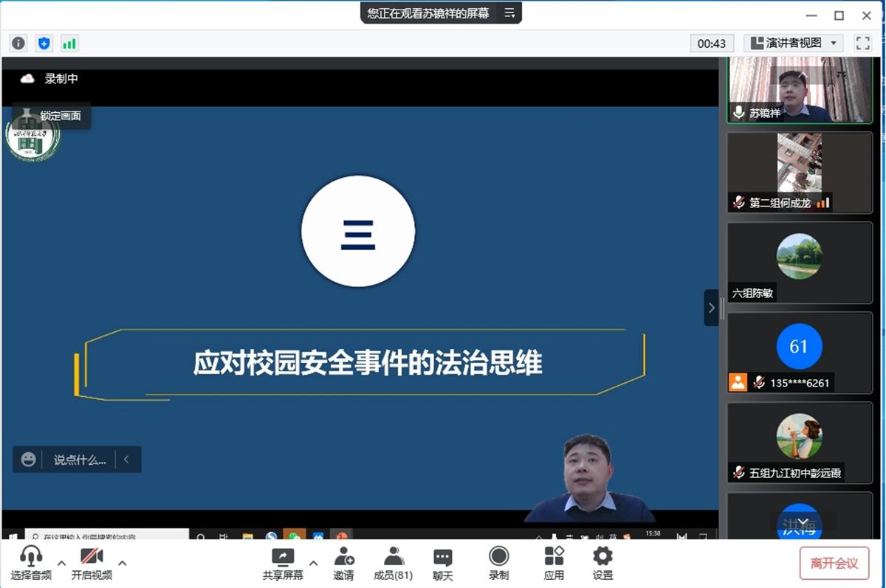This screenshot has width=886, height=588.
Task: Collapse participant video sidebar with arrow
Action: click(711, 308)
